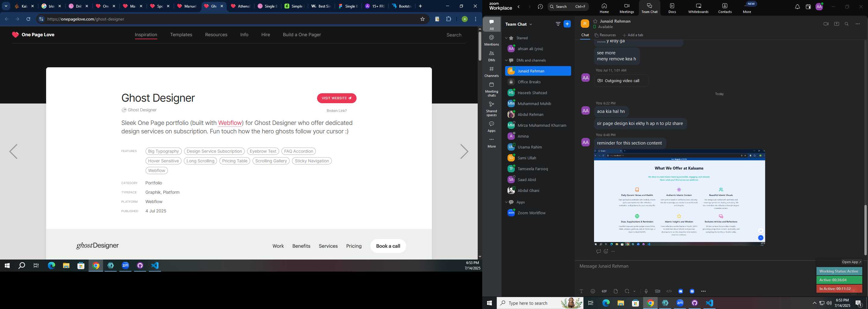Screen dimensions: 868x309
Task: Record a video message in composer
Action: [657, 291]
